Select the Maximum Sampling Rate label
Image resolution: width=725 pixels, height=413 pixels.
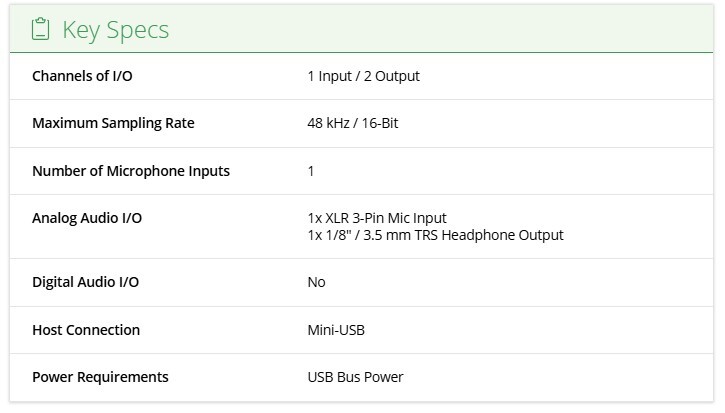point(113,123)
